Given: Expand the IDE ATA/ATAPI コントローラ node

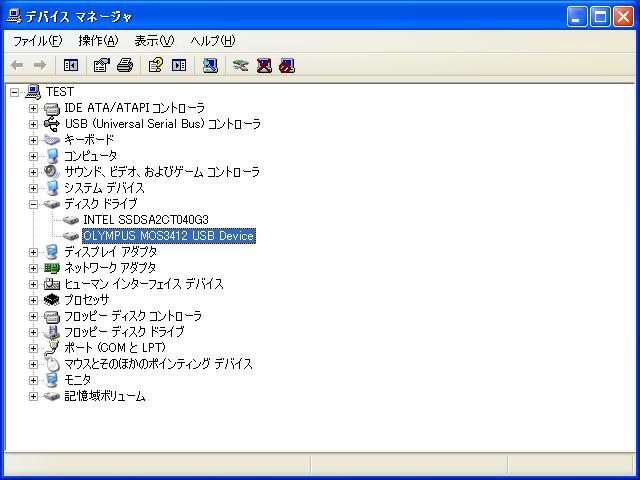Looking at the screenshot, I should point(33,108).
